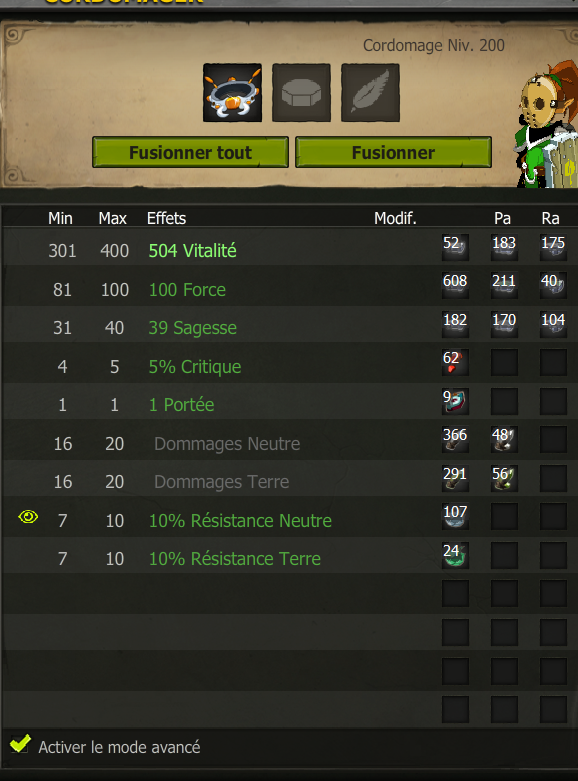Screen dimensions: 578x781
Task: Click the Effets column header
Action: click(x=166, y=218)
